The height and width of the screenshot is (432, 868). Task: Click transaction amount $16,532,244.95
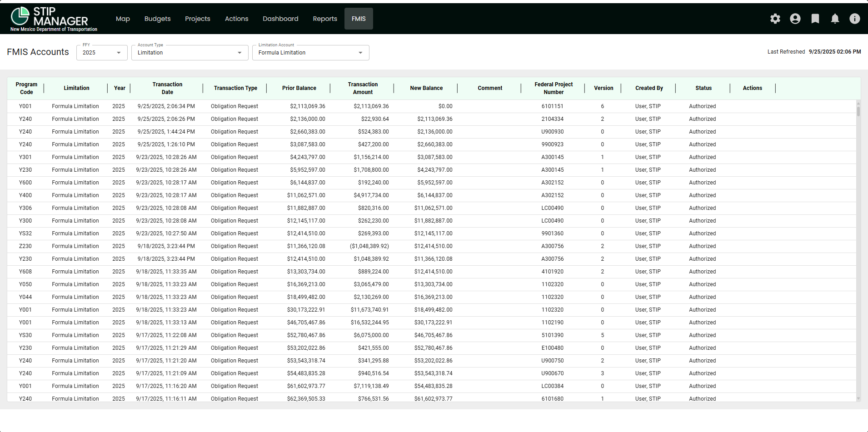[x=369, y=323]
